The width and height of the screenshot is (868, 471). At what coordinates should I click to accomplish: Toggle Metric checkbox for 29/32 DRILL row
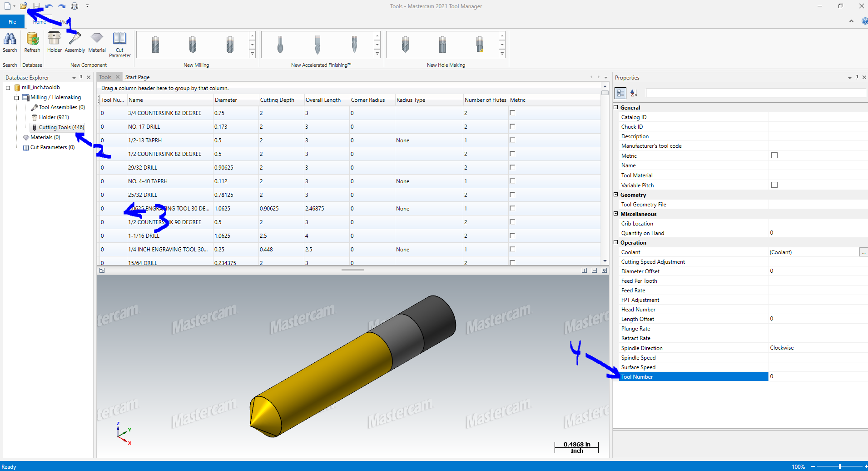(x=512, y=167)
